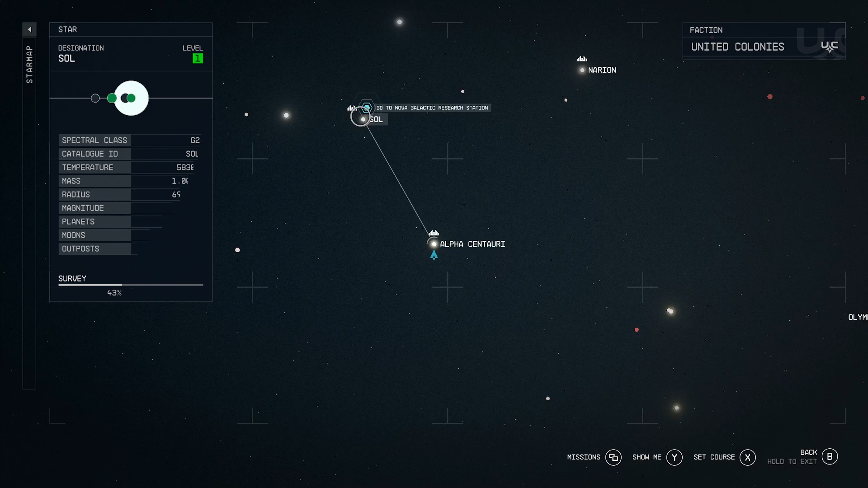Image resolution: width=868 pixels, height=488 pixels.
Task: Select the Show Me icon
Action: pyautogui.click(x=674, y=457)
